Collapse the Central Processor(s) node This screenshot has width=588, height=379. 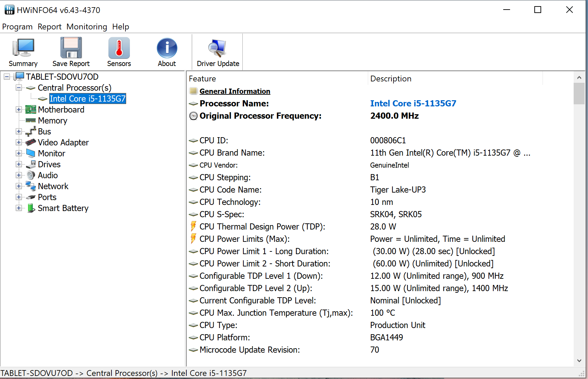[19, 88]
